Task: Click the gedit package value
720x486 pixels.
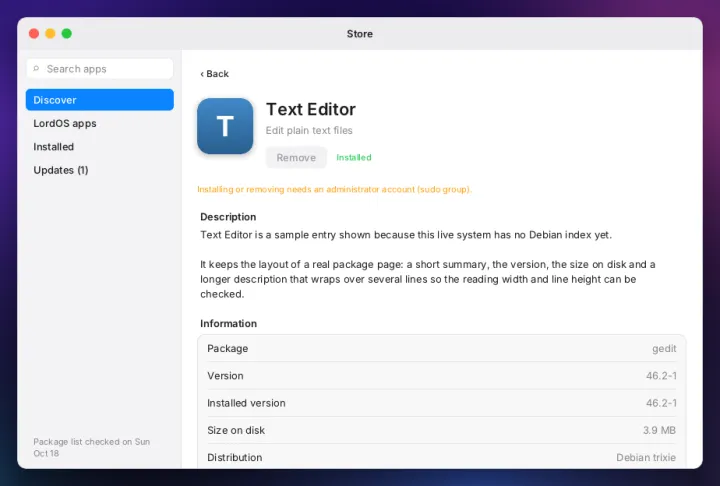Action: click(x=664, y=349)
